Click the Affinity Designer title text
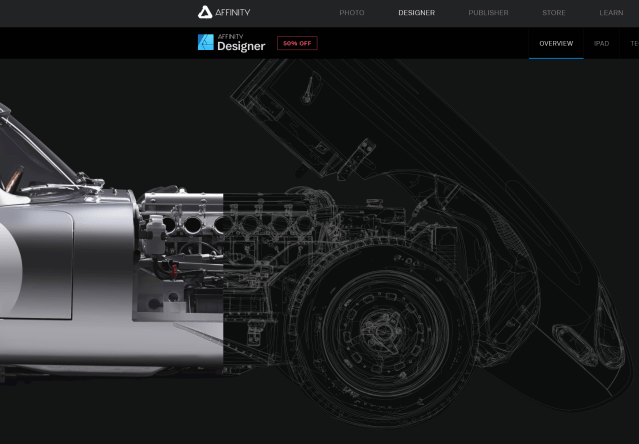The width and height of the screenshot is (639, 444). click(x=241, y=43)
